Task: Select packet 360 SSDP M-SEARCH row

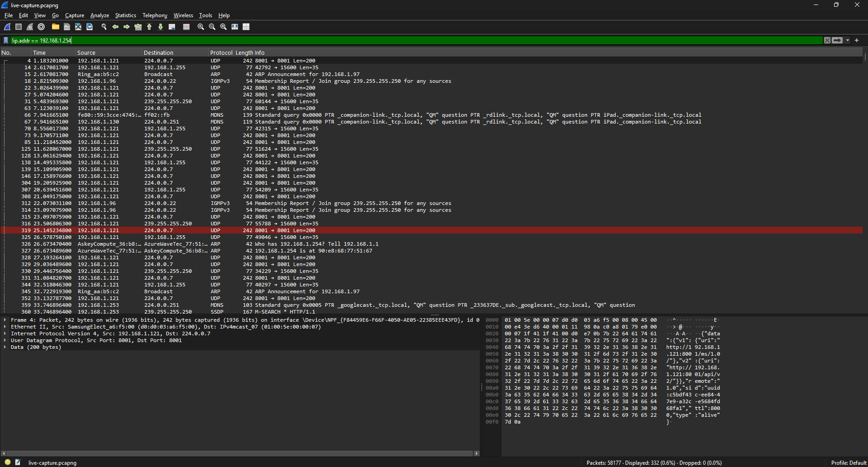Action: click(x=432, y=311)
